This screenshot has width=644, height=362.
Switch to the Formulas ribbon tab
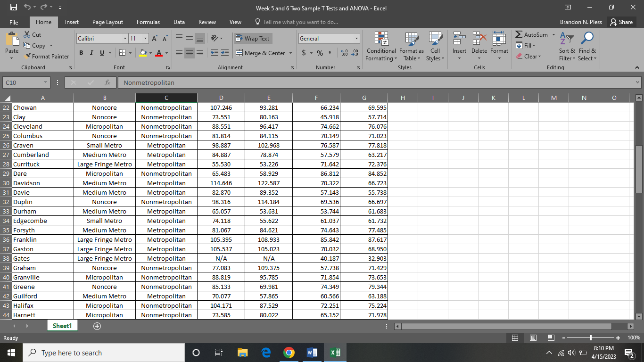148,22
